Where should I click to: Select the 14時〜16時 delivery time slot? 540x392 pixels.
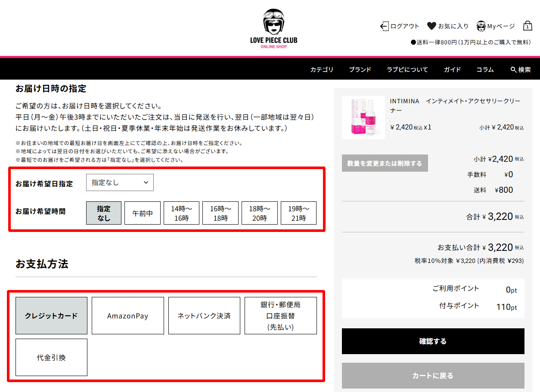[x=181, y=213]
